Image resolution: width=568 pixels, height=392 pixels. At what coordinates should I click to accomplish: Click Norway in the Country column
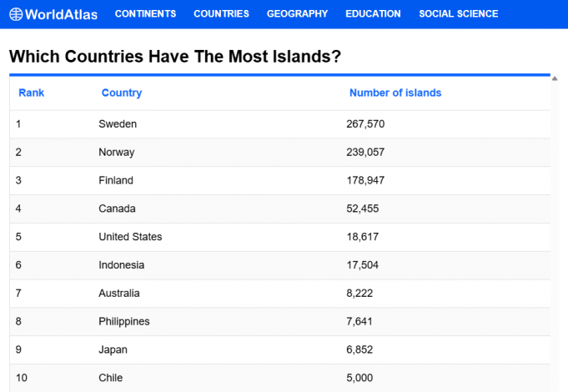tap(117, 153)
